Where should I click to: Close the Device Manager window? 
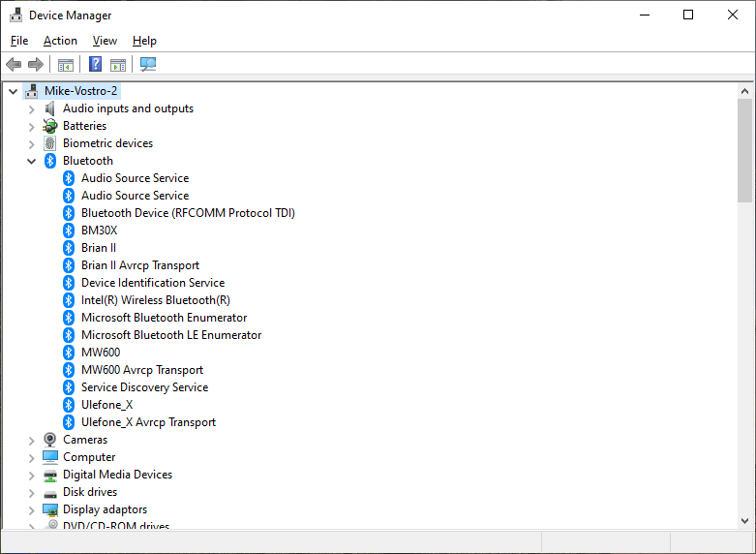click(x=733, y=15)
